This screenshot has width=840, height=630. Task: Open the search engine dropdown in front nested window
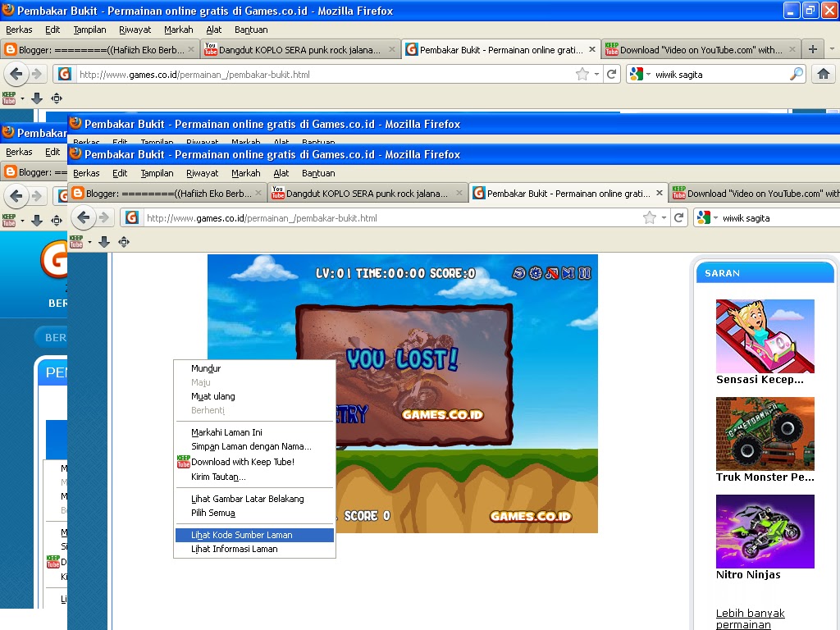pos(715,218)
